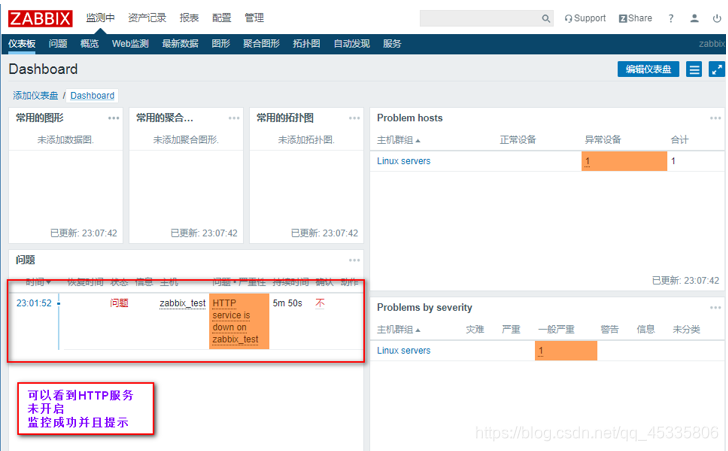Select the 拓扑图 submenu tab
The image size is (728, 451).
pyautogui.click(x=306, y=44)
